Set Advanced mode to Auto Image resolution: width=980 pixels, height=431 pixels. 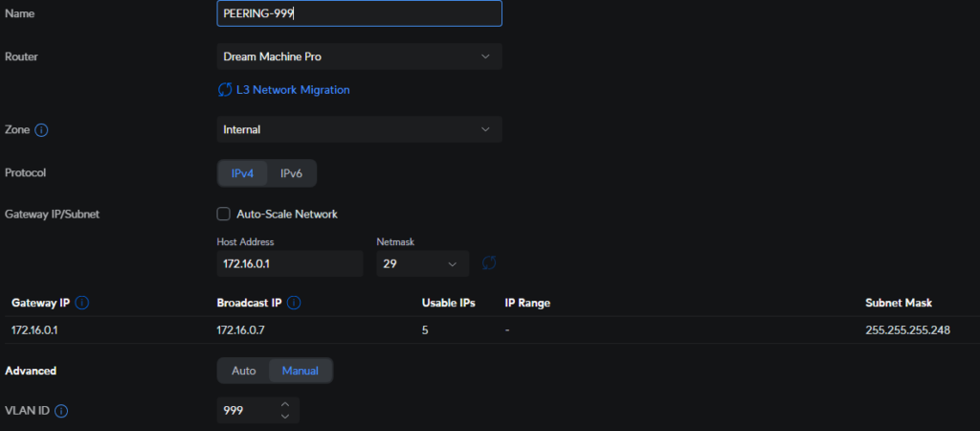[244, 371]
